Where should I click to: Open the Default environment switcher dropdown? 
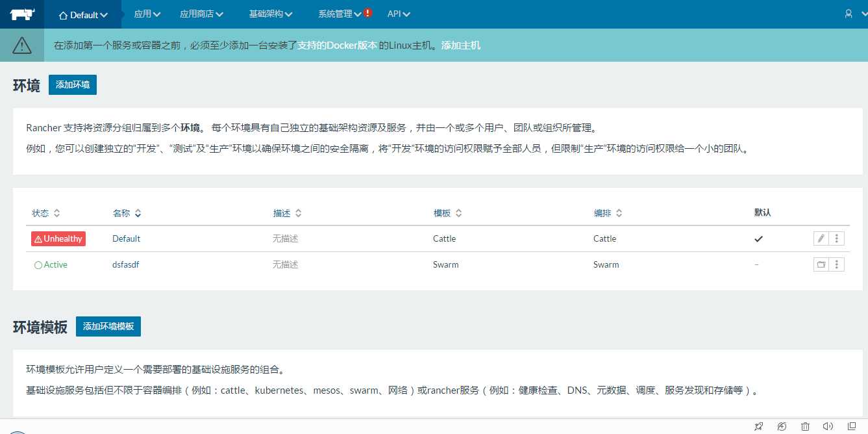pyautogui.click(x=83, y=14)
